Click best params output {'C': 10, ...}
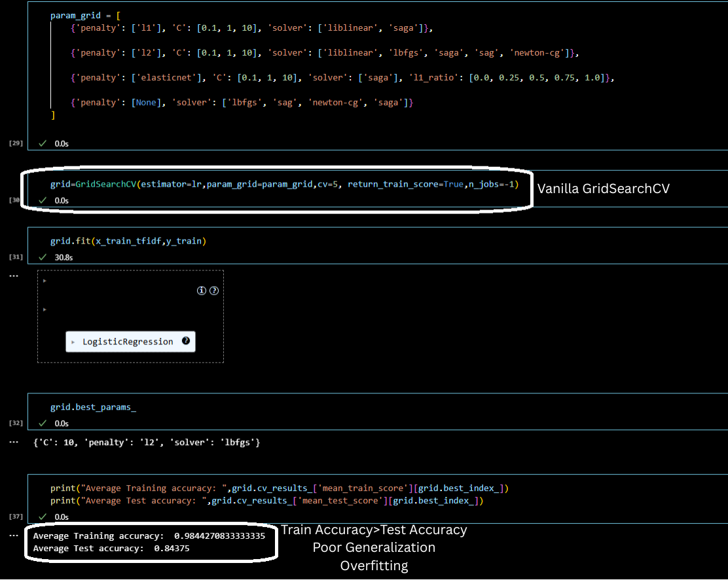The height and width of the screenshot is (580, 728). tap(147, 443)
